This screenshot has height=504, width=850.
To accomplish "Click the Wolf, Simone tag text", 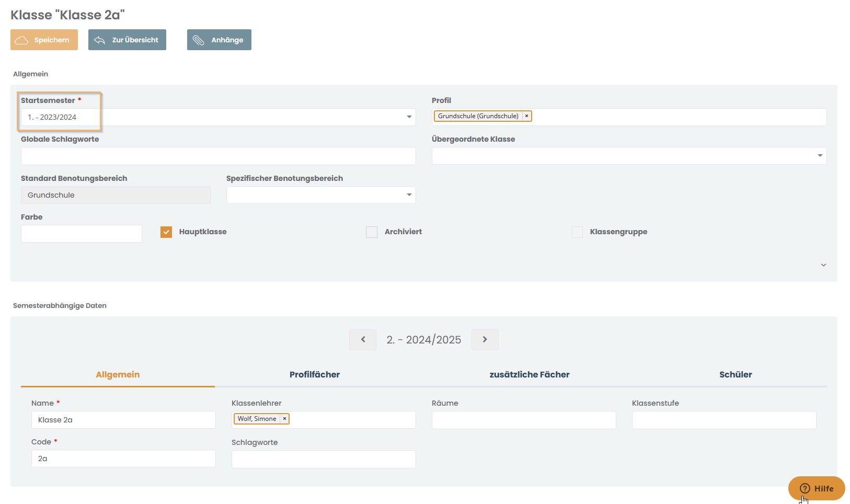I will click(x=257, y=419).
